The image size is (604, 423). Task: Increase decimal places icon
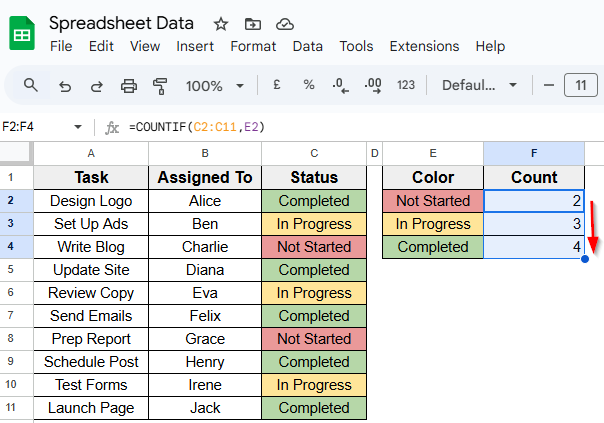pos(373,86)
